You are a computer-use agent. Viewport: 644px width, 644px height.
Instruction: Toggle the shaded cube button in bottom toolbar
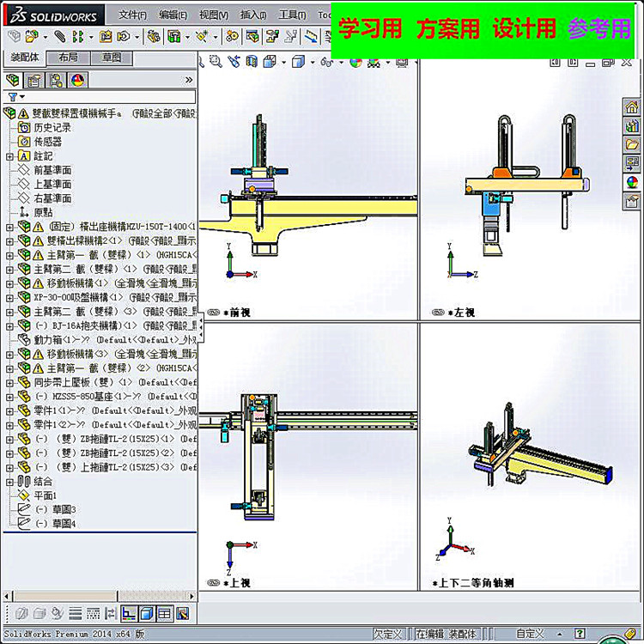[146, 614]
